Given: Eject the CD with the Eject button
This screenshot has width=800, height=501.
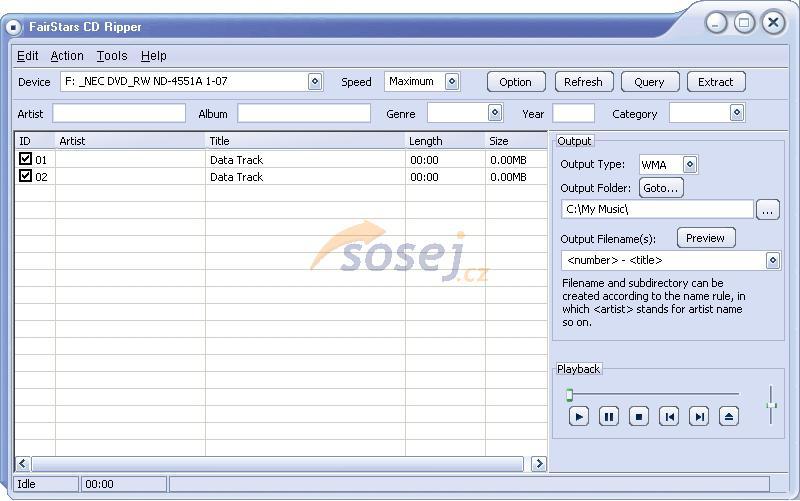Looking at the screenshot, I should coord(729,417).
